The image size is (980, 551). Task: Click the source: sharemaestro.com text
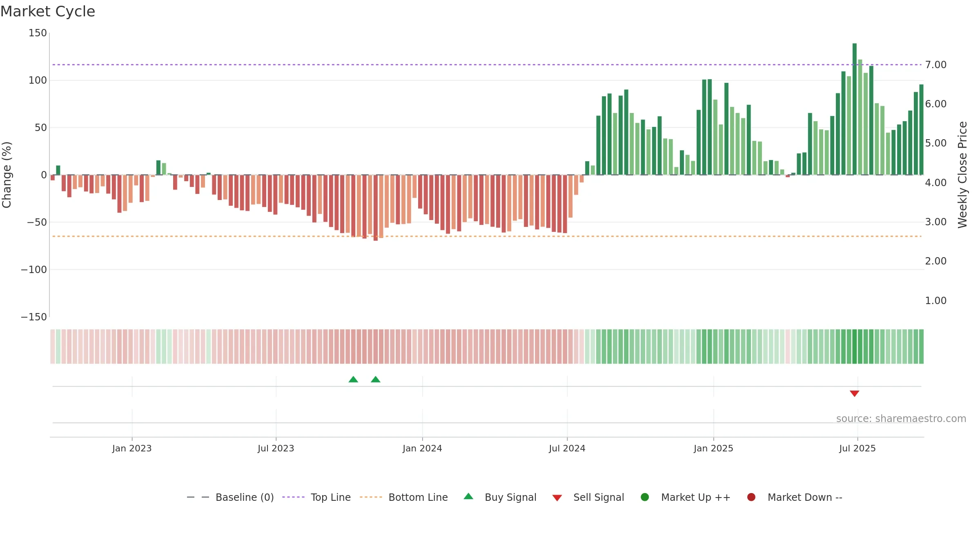(901, 419)
